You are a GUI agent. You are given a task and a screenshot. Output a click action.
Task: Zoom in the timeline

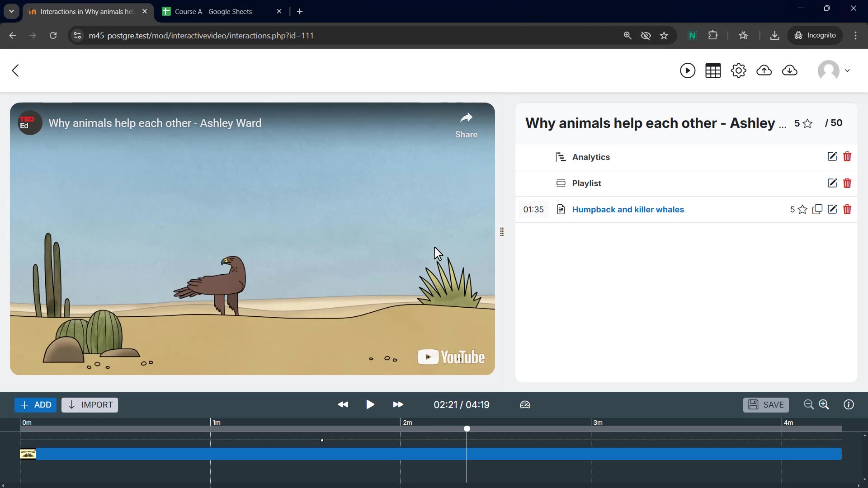pos(824,404)
